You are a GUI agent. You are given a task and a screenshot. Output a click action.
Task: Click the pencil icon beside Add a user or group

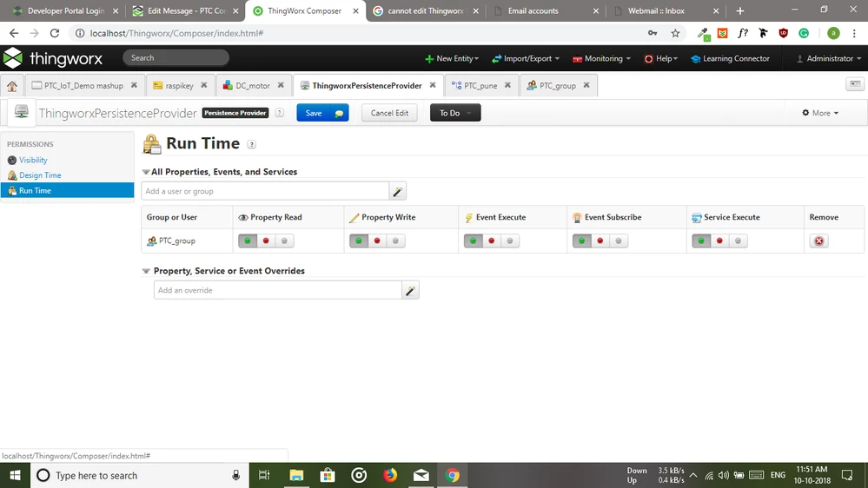[x=397, y=191]
